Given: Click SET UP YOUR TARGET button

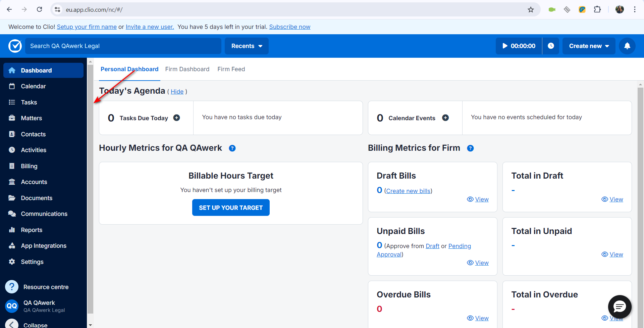Looking at the screenshot, I should (231, 207).
